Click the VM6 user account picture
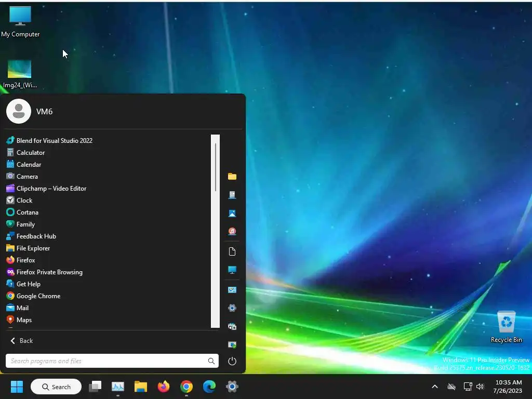Screen dimensions: 532x399 19,111
